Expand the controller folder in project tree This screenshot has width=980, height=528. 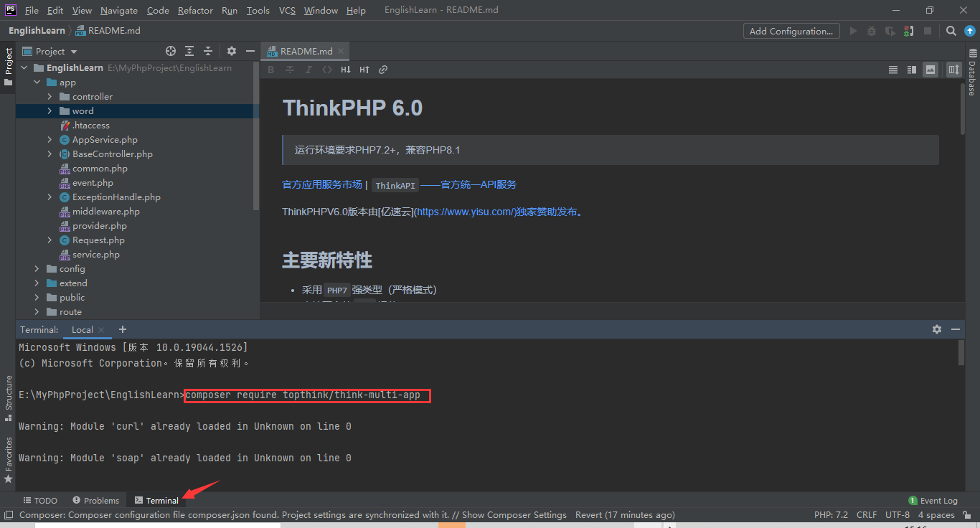coord(49,96)
